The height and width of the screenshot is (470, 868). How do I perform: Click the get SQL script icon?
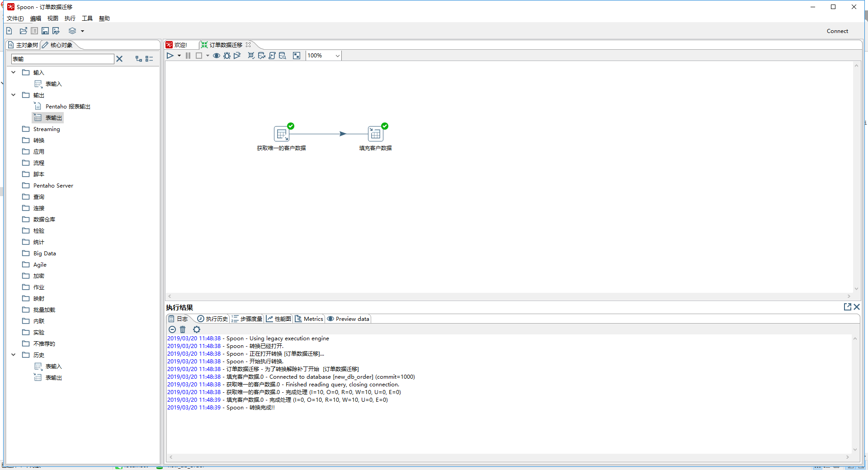tap(272, 56)
